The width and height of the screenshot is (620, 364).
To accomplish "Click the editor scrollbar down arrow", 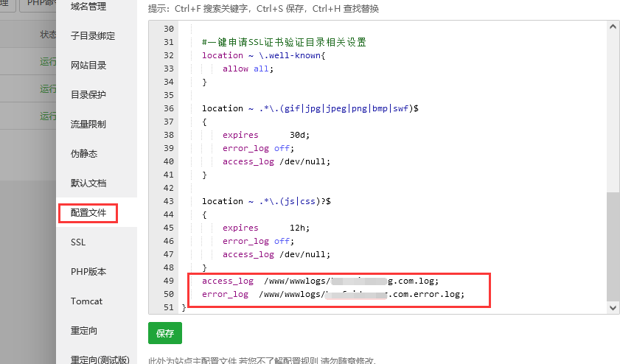I will click(x=613, y=307).
